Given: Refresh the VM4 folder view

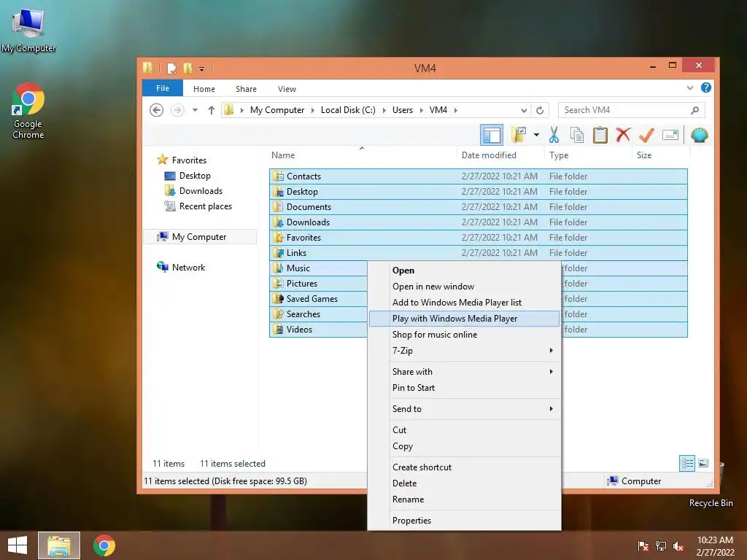Looking at the screenshot, I should pos(540,111).
